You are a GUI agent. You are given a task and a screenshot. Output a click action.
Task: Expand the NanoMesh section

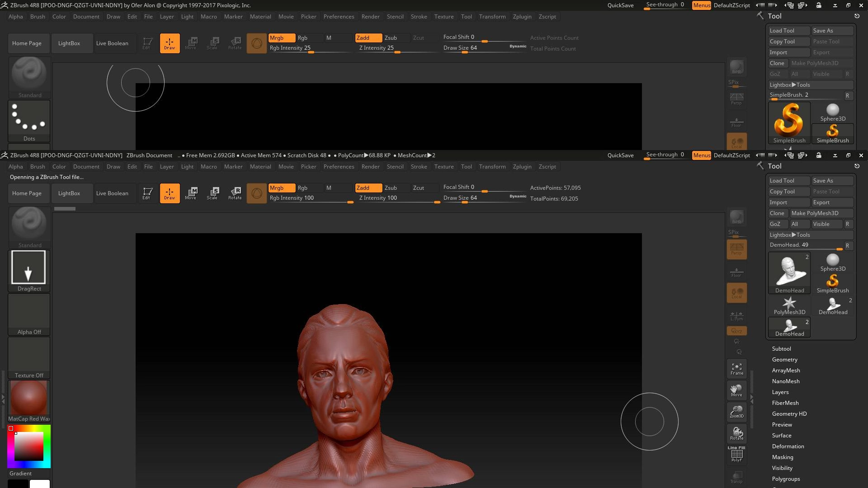point(786,381)
